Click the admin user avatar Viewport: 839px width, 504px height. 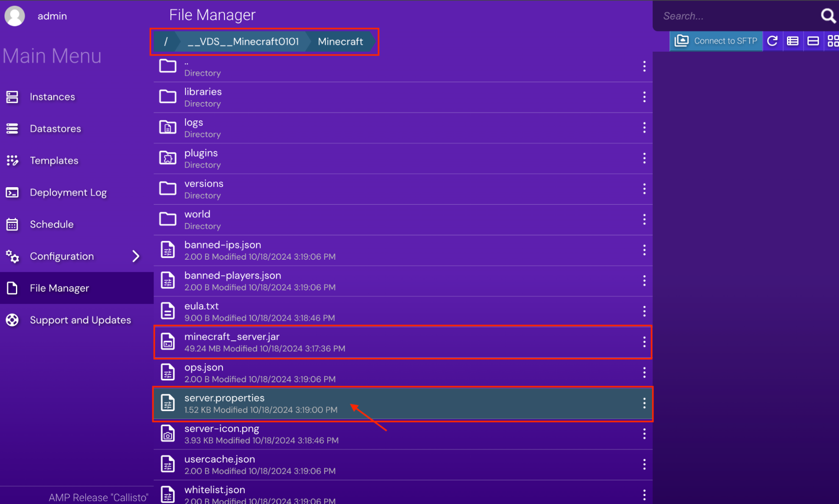pos(15,16)
